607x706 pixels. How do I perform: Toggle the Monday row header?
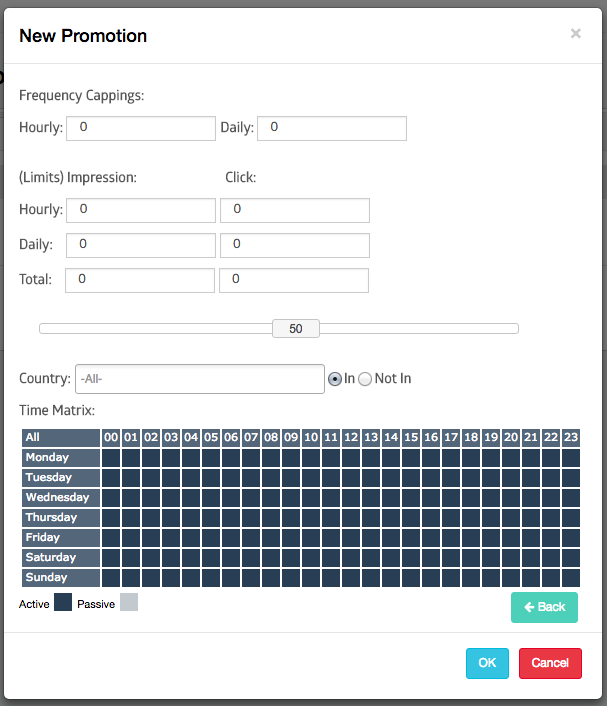pyautogui.click(x=61, y=458)
